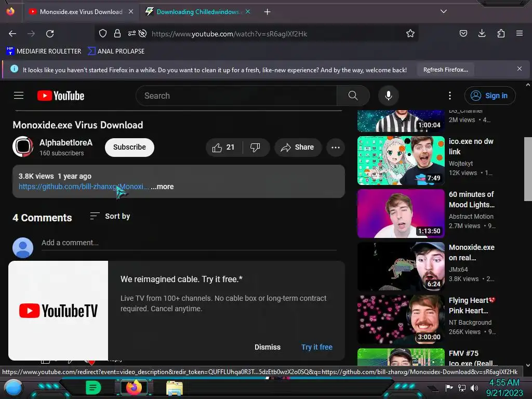The image size is (532, 399).
Task: Click Try it free on YouTube TV ad
Action: click(x=317, y=347)
